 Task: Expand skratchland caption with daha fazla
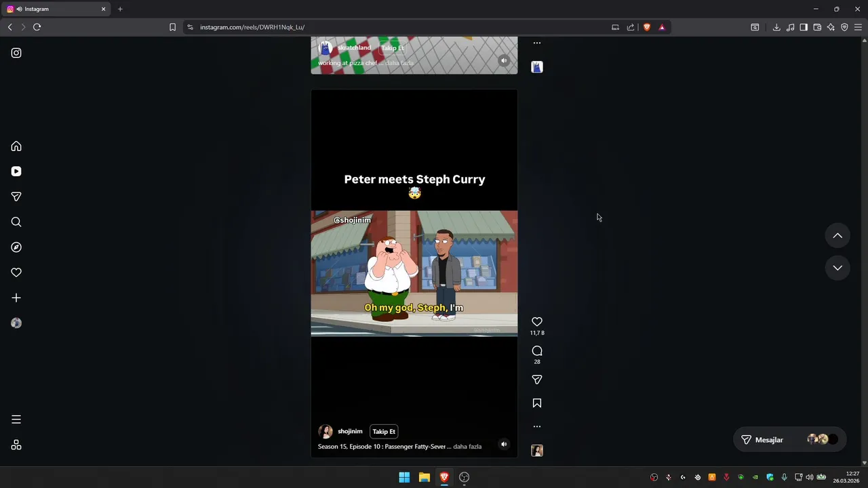[399, 63]
